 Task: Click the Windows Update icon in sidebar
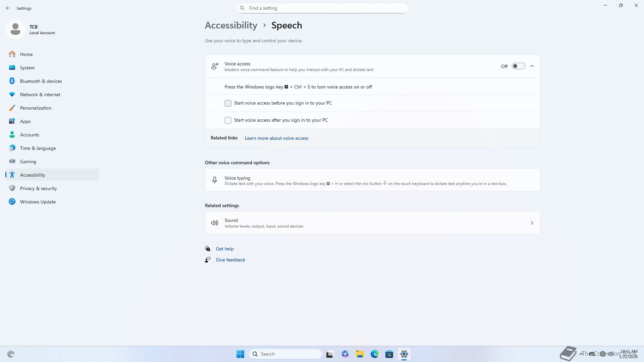[12, 202]
